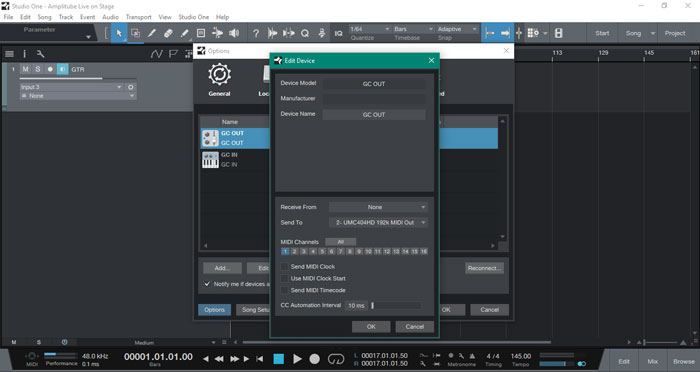
Task: Toggle the Metronome click icon
Action: (x=472, y=356)
